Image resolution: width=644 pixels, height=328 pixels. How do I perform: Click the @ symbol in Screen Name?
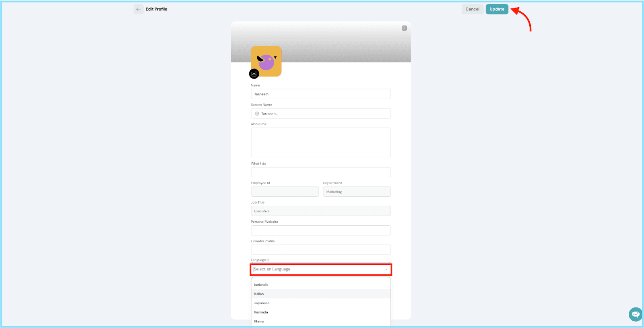257,114
